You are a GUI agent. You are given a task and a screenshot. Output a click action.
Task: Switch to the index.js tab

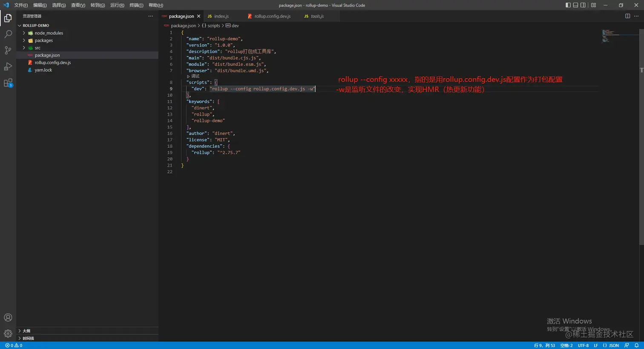[221, 16]
